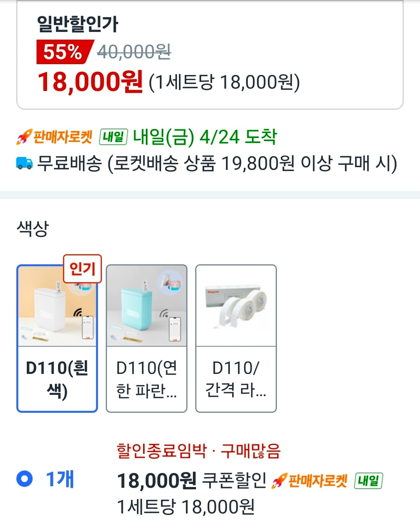Click the 무료배송 shipping condition text
The width and height of the screenshot is (420, 529).
coord(217,163)
